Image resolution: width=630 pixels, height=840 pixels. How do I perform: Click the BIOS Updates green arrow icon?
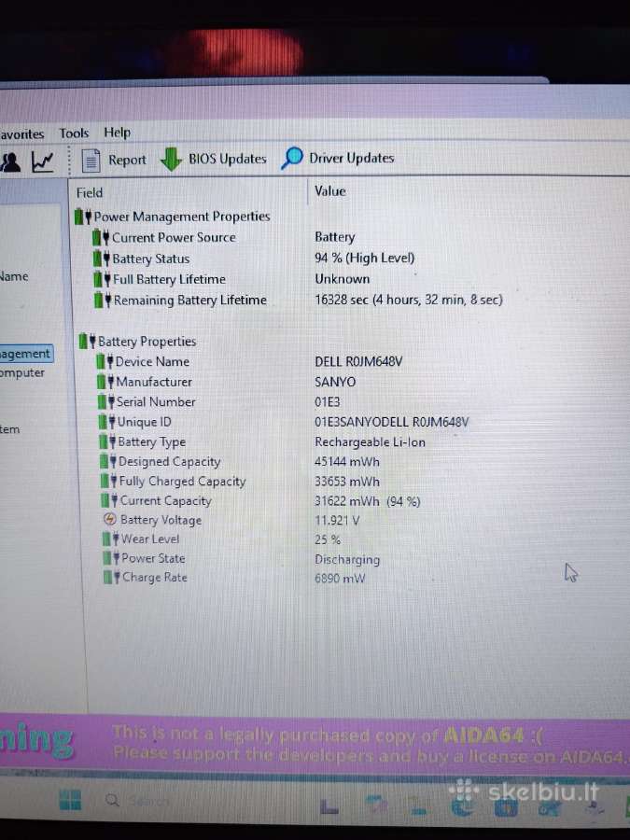171,159
